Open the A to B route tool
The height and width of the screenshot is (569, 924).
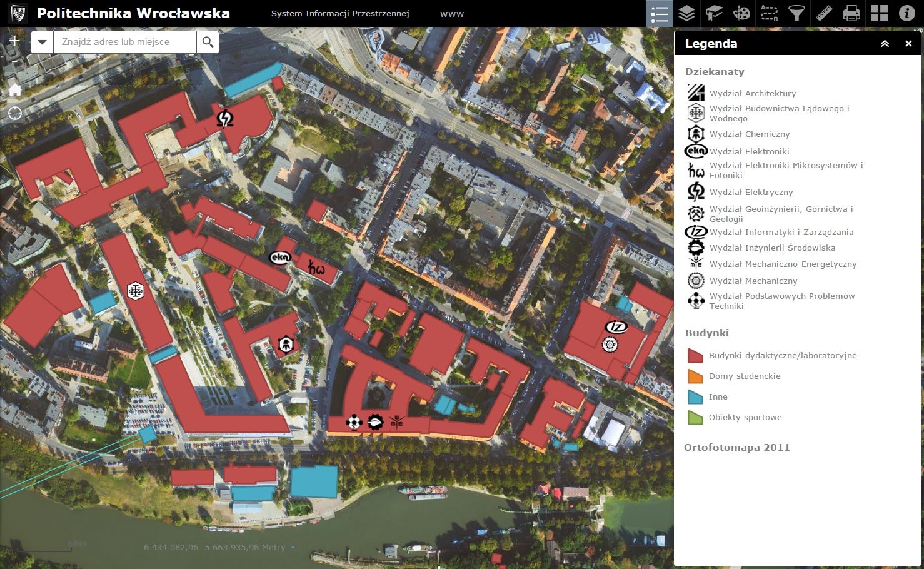tap(769, 13)
